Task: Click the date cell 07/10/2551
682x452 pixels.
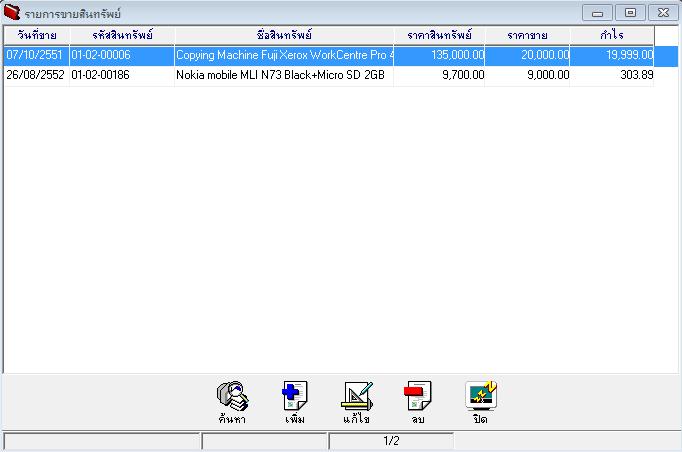Action: click(x=35, y=55)
